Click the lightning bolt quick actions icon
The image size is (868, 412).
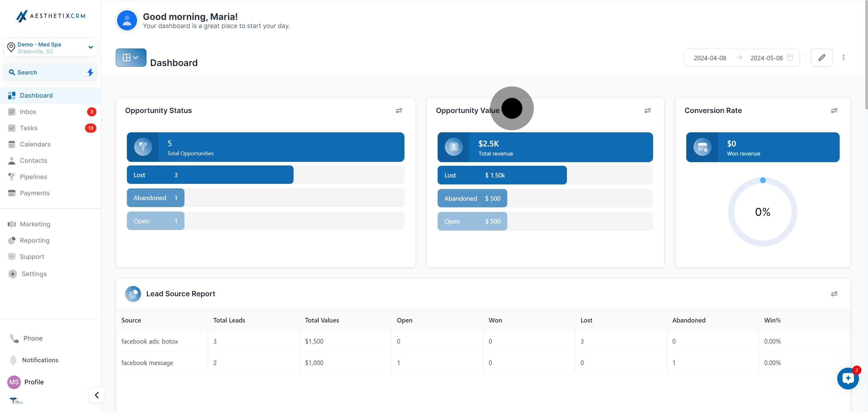(x=90, y=72)
